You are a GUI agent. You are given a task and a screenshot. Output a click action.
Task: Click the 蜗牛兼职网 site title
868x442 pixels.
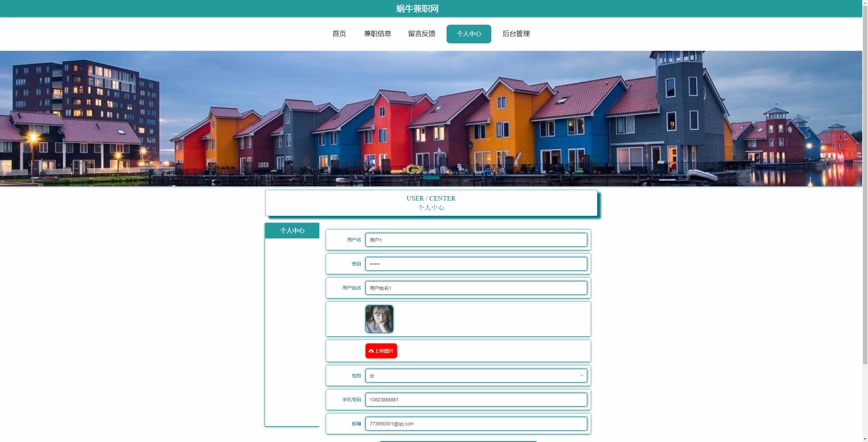pyautogui.click(x=417, y=8)
